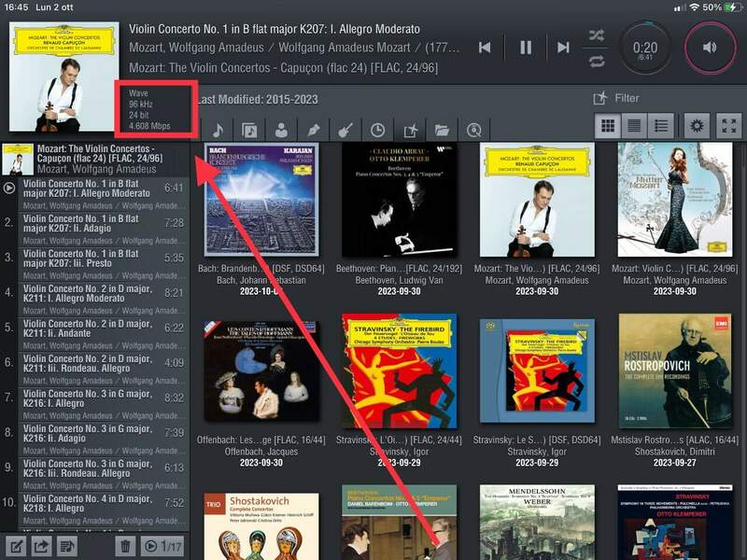The width and height of the screenshot is (747, 560).
Task: Open the recently added clock tab
Action: pyautogui.click(x=378, y=130)
